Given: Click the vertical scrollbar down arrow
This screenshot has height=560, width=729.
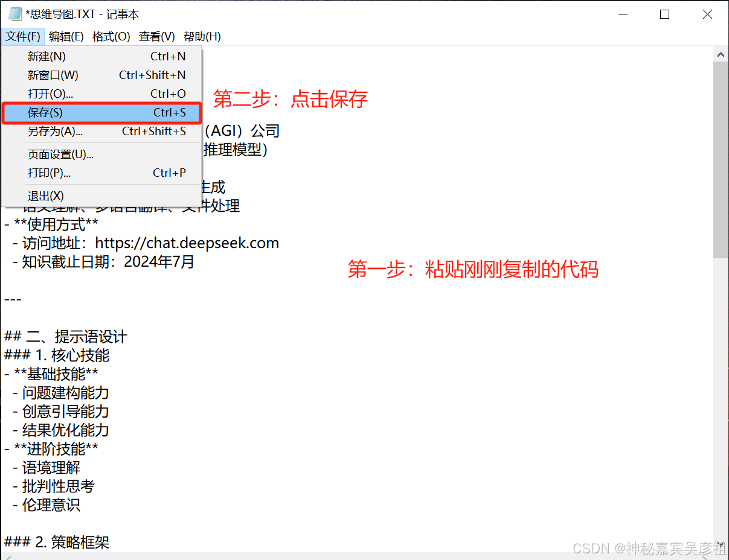Looking at the screenshot, I should (721, 543).
